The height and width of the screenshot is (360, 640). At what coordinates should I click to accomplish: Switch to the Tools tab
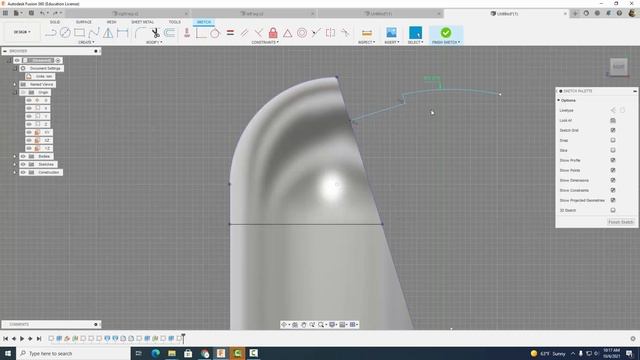174,22
